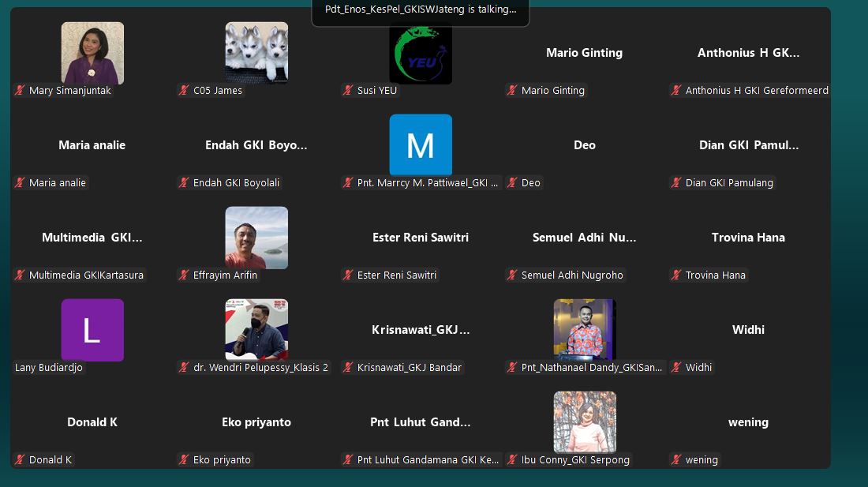Click the 'Ibu Conny_GKI Serpong' name label
The image size is (868, 487).
[x=576, y=460]
